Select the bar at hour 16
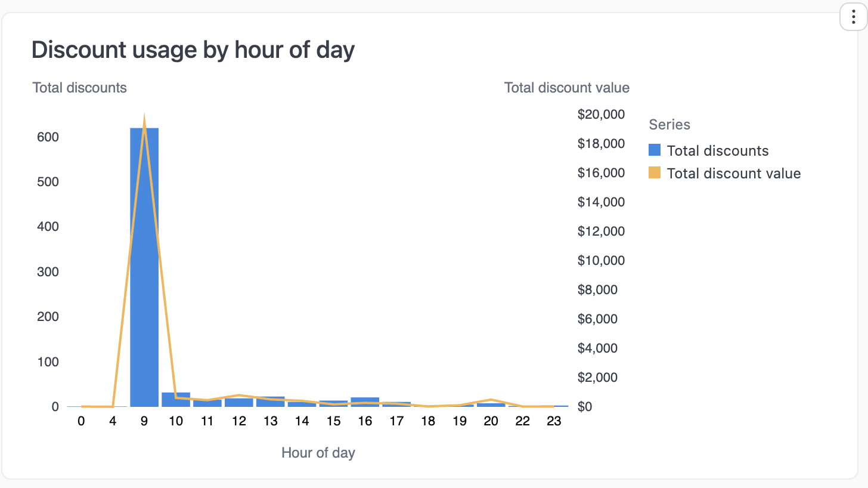The width and height of the screenshot is (868, 488). click(x=365, y=401)
